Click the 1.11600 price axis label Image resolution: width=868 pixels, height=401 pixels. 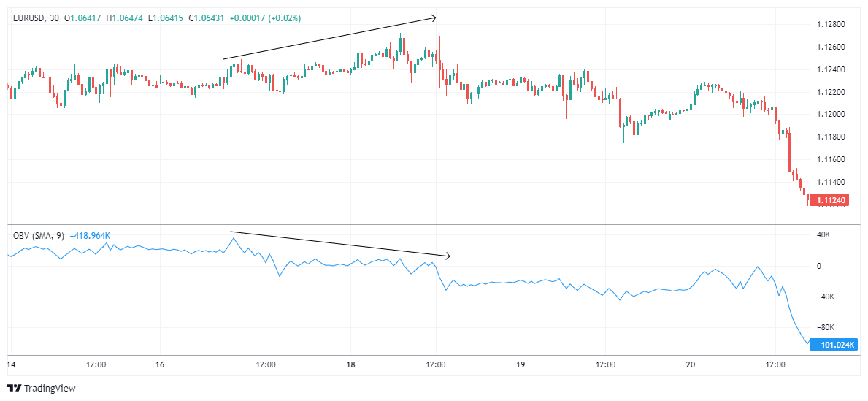coord(830,159)
